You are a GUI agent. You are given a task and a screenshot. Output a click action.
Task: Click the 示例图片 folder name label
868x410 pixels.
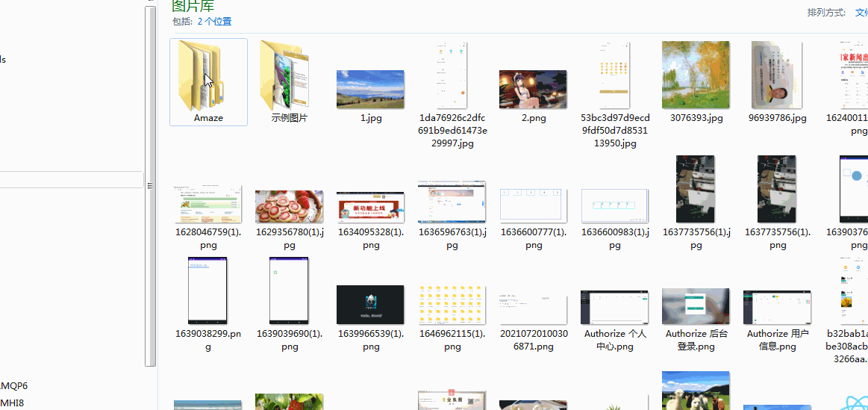290,118
